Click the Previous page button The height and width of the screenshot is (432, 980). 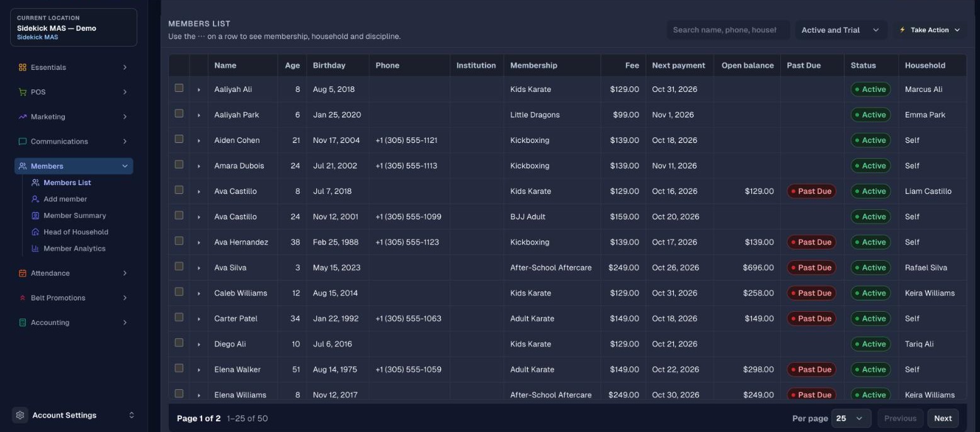coord(900,418)
